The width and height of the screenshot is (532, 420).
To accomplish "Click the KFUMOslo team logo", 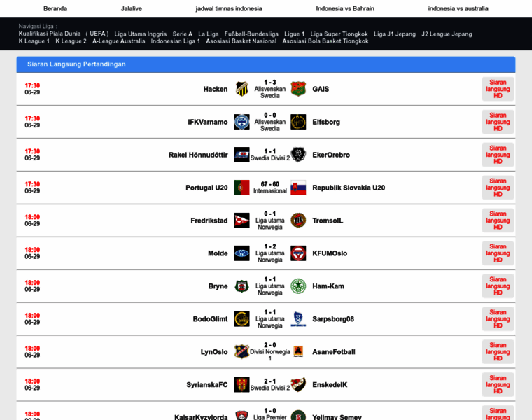I will tap(298, 253).
